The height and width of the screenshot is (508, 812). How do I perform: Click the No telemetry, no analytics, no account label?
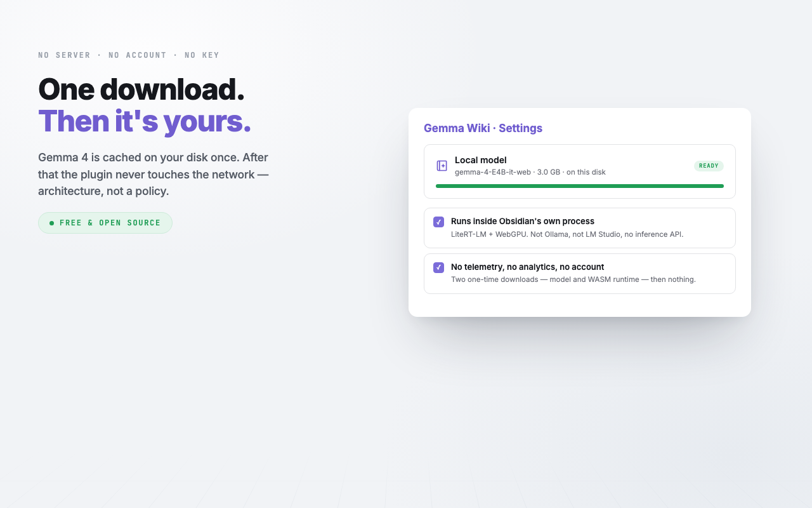click(528, 267)
